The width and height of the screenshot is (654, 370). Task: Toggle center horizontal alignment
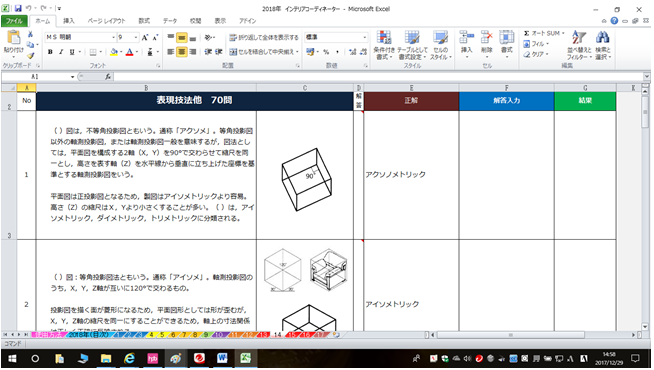click(x=181, y=52)
